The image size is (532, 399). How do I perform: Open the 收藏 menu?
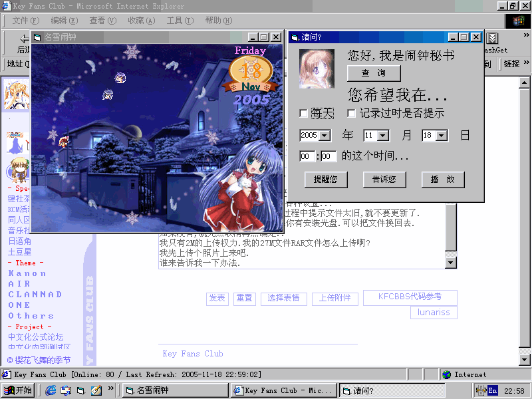[x=142, y=21]
